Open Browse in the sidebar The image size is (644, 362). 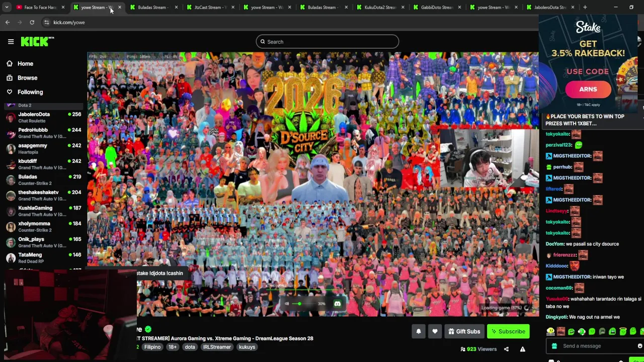tap(27, 78)
